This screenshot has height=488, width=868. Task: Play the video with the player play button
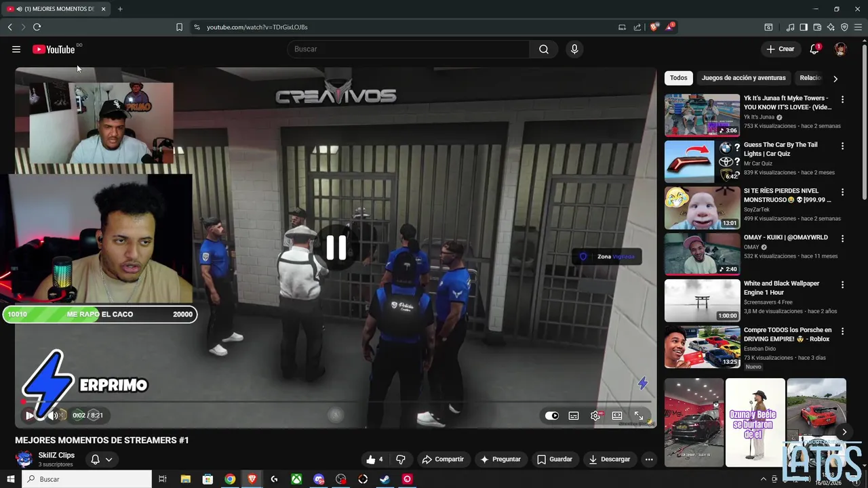pyautogui.click(x=29, y=415)
